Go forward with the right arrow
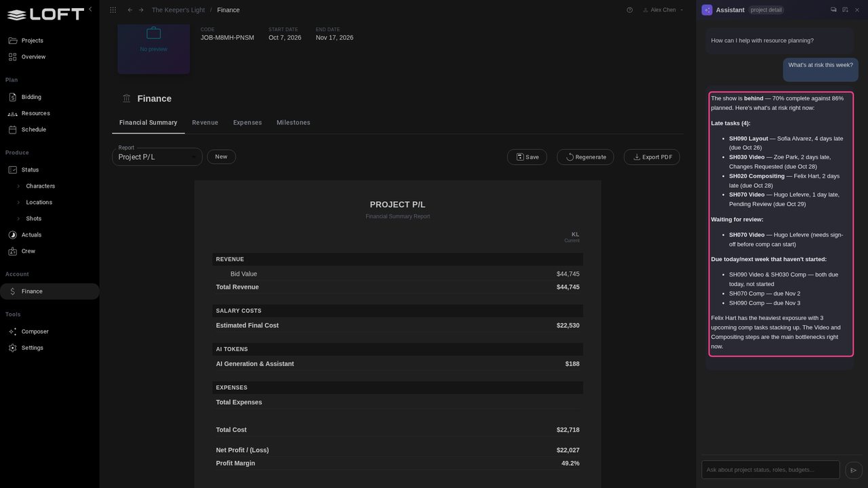The width and height of the screenshot is (868, 488). (x=141, y=10)
